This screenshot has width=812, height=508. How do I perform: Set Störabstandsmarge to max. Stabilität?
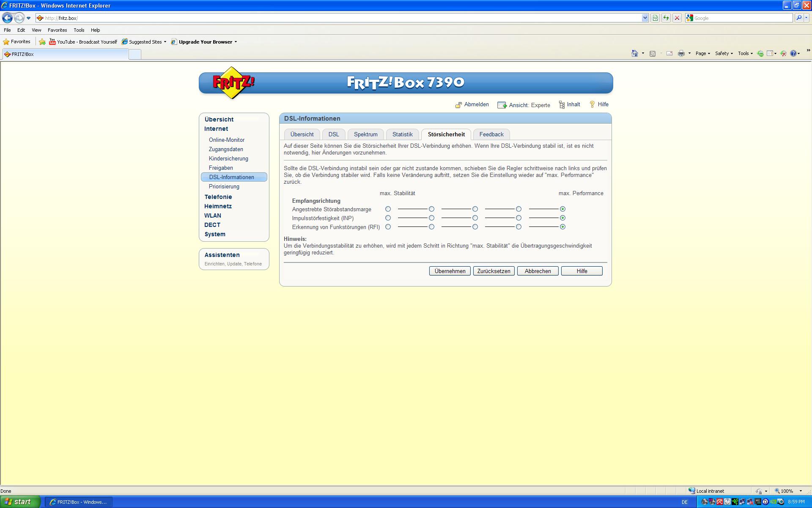point(388,209)
